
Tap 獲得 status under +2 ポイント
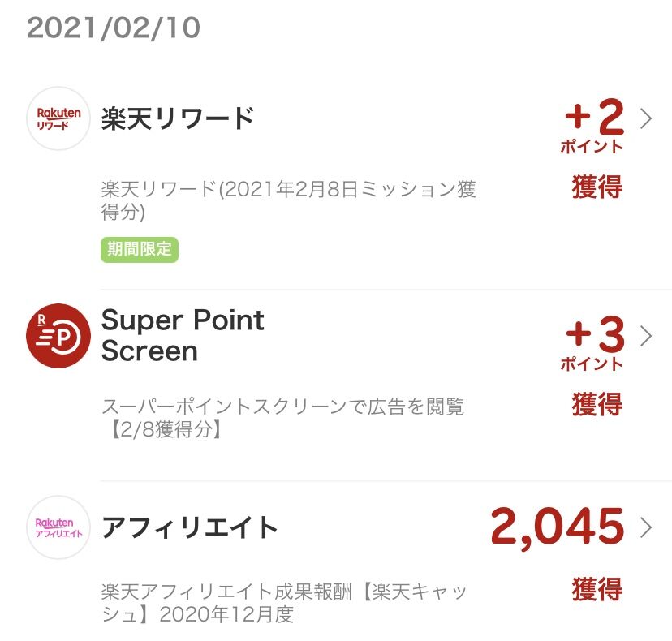click(597, 187)
